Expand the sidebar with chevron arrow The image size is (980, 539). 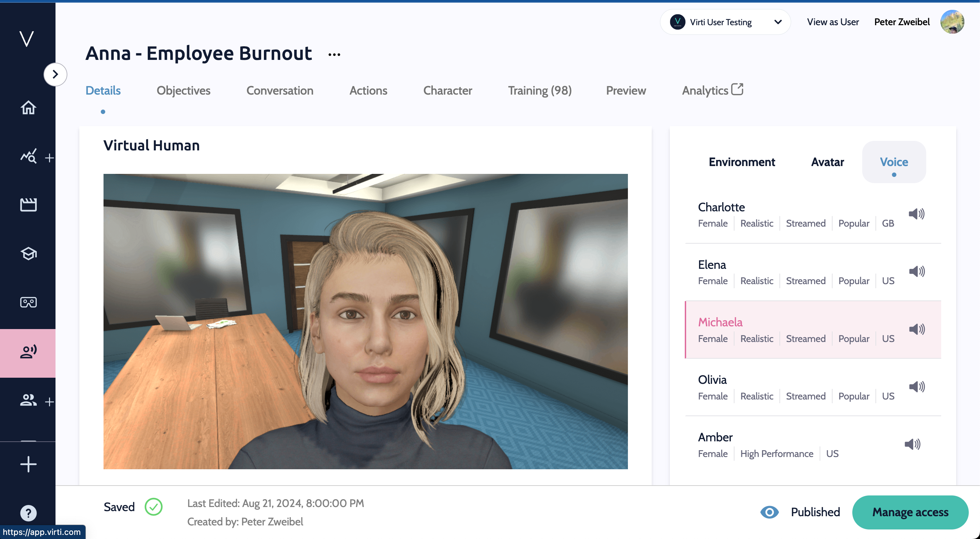coord(55,74)
